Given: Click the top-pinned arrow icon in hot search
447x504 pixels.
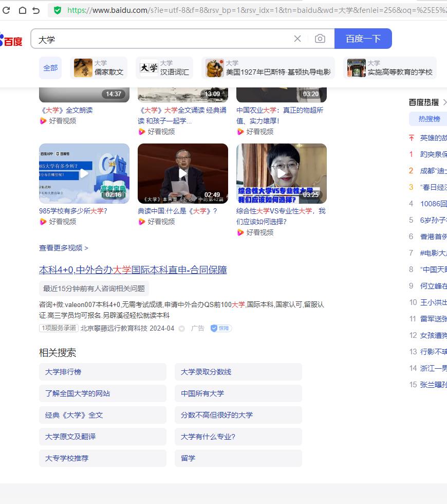Looking at the screenshot, I should pos(412,138).
